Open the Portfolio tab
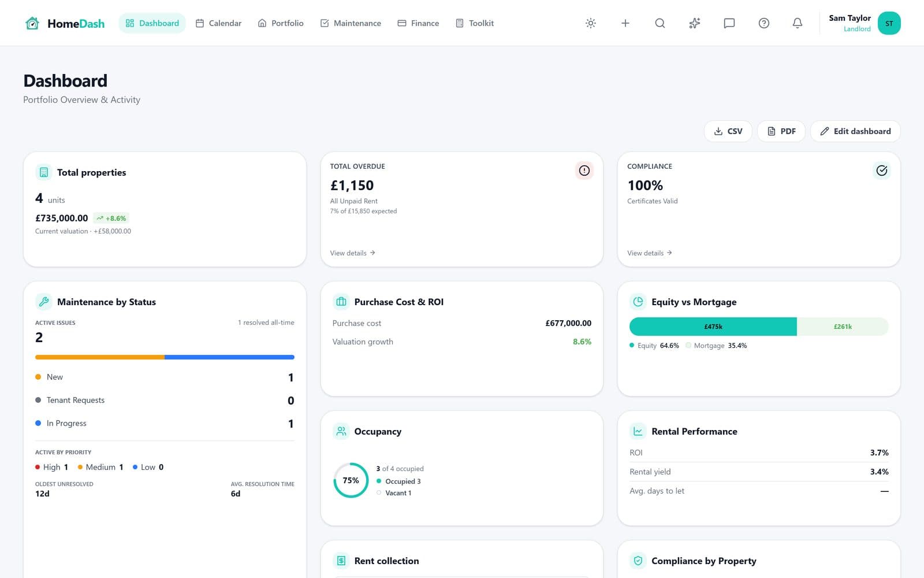The width and height of the screenshot is (924, 578). [281, 23]
